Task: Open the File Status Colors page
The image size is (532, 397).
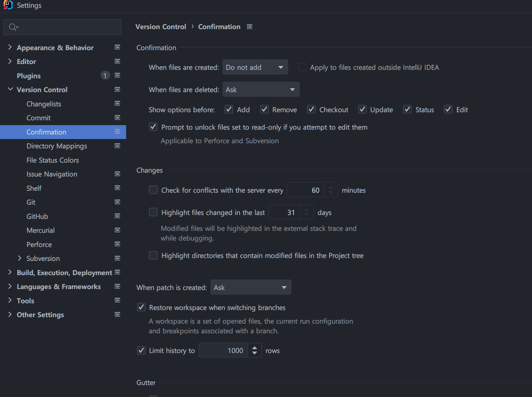Action: (53, 160)
